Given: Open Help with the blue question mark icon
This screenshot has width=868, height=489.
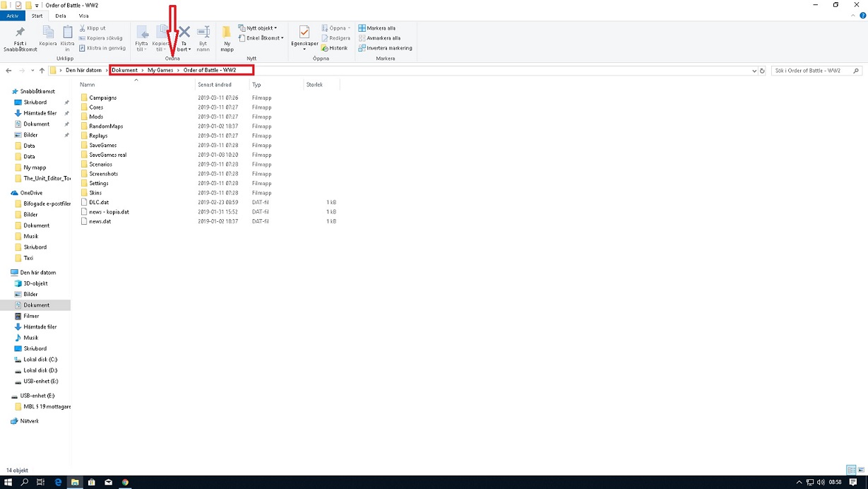Looking at the screenshot, I should [x=861, y=16].
